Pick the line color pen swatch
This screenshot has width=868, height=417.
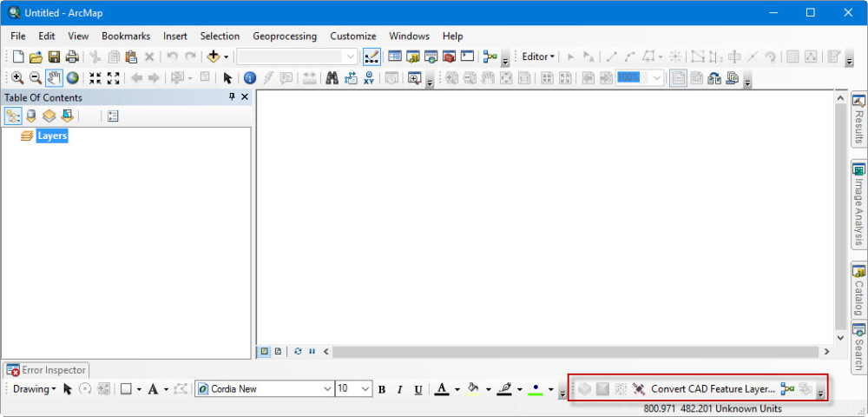[x=504, y=389]
